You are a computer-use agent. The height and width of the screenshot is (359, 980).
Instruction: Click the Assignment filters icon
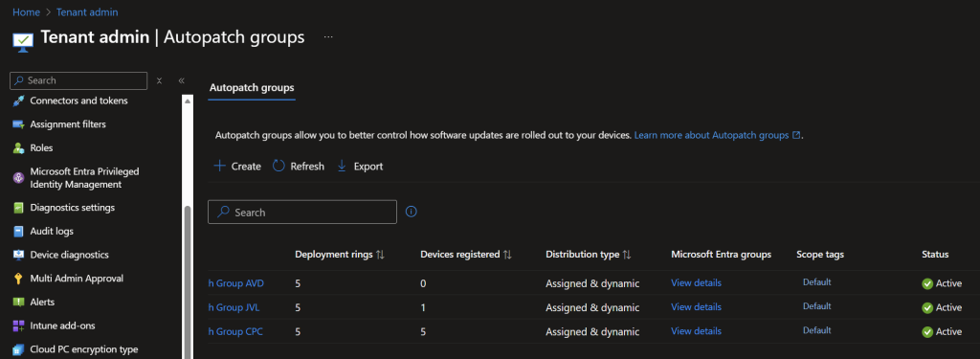18,124
